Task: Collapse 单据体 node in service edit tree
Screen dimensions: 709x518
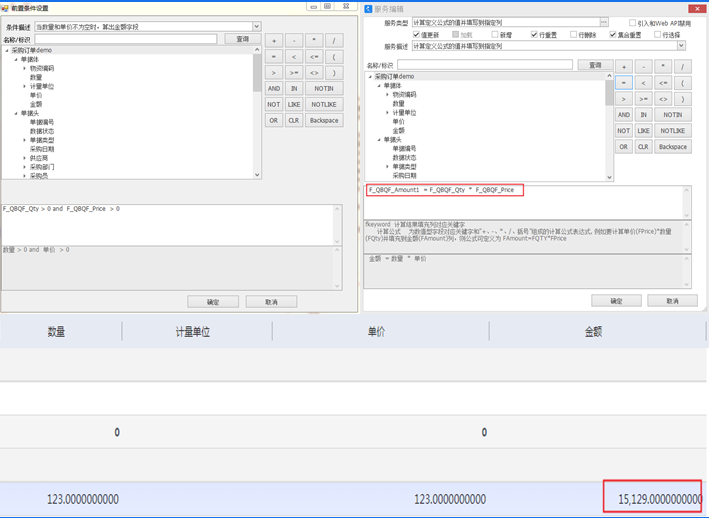Action: pos(379,85)
